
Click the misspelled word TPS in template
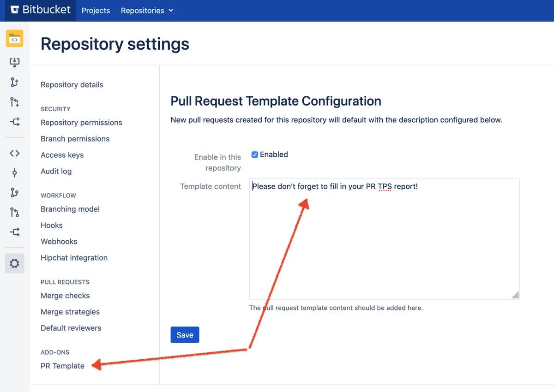click(x=385, y=186)
